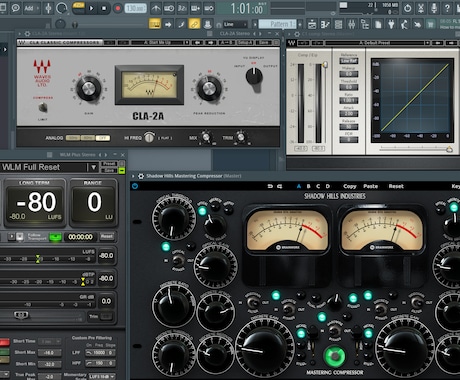Image resolution: width=460 pixels, height=380 pixels.
Task: Open the WLM Full Reset preset dropdown
Action: [94, 167]
